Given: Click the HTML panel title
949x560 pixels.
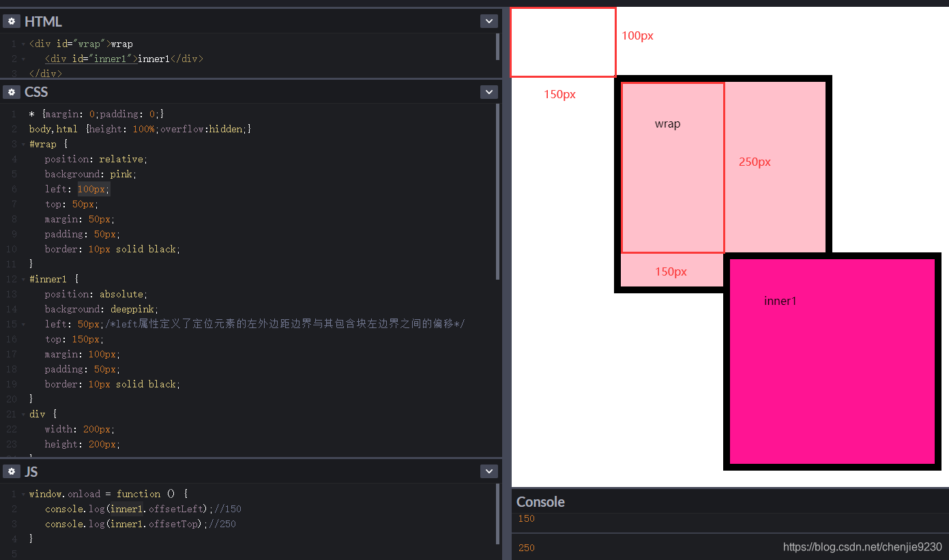Looking at the screenshot, I should coord(43,22).
